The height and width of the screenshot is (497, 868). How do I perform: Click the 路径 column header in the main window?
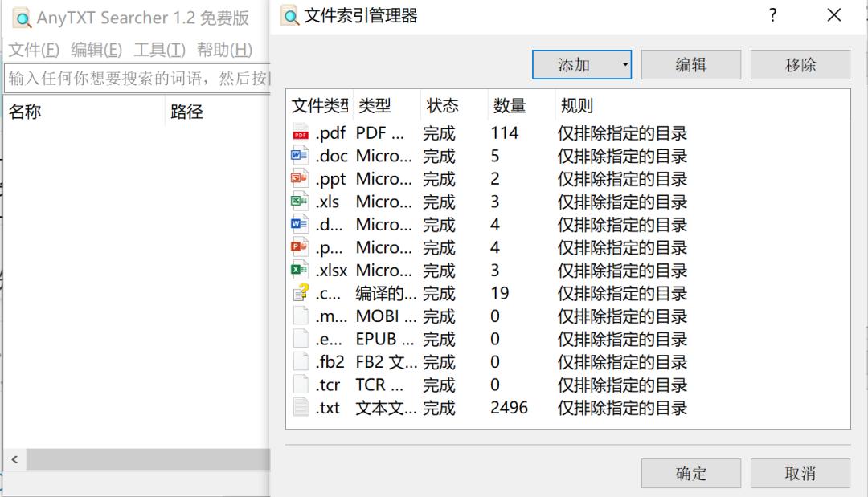(186, 112)
